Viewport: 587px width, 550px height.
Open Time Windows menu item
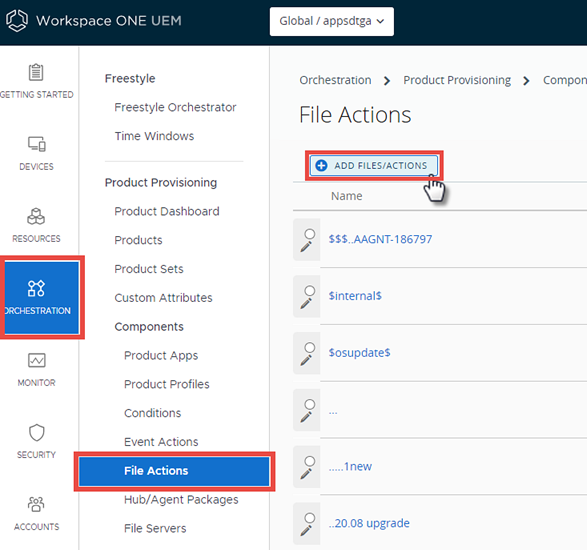[x=154, y=136]
